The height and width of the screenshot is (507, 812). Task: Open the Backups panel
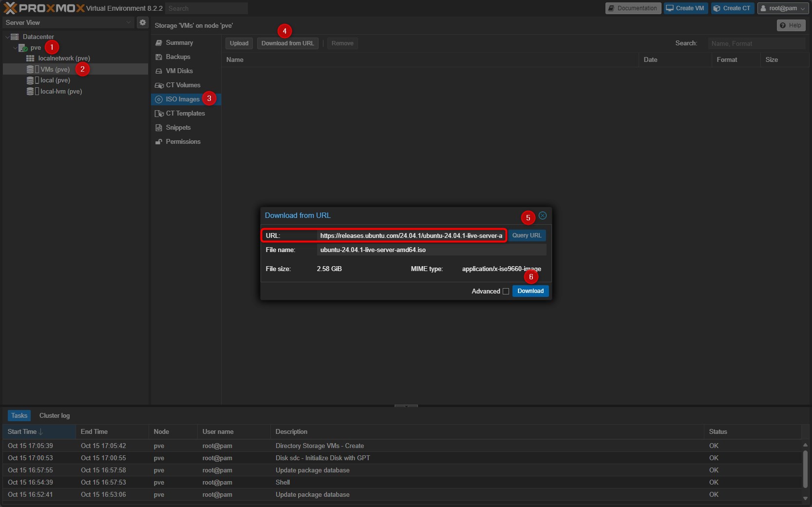[x=178, y=57]
